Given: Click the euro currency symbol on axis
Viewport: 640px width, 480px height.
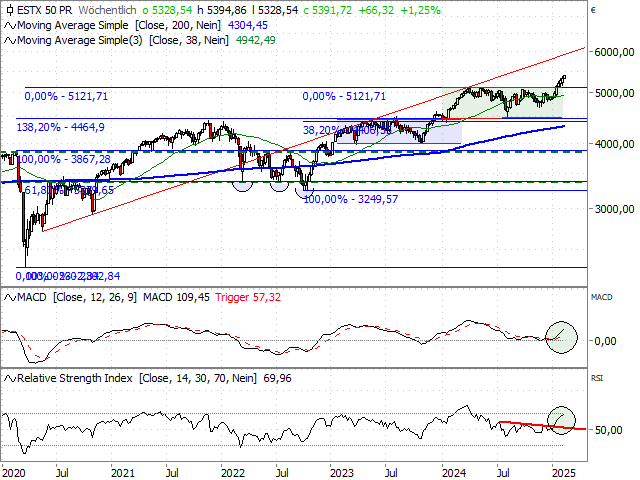Looking at the screenshot, I should point(593,10).
